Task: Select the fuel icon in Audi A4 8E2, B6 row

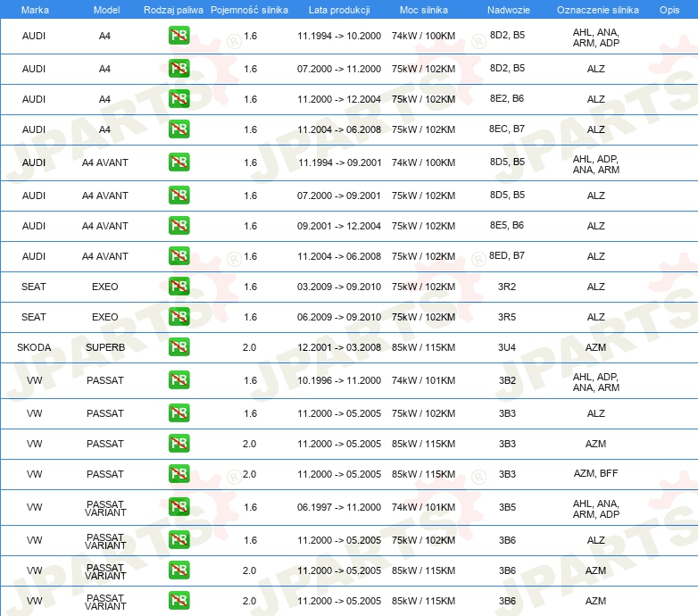Action: [x=179, y=99]
